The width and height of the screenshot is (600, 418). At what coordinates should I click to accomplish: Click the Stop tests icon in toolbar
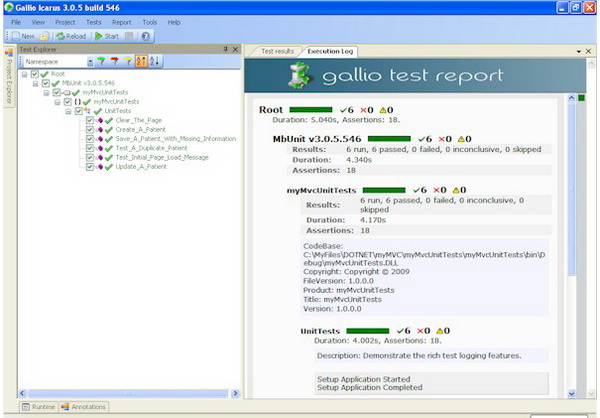coord(129,36)
